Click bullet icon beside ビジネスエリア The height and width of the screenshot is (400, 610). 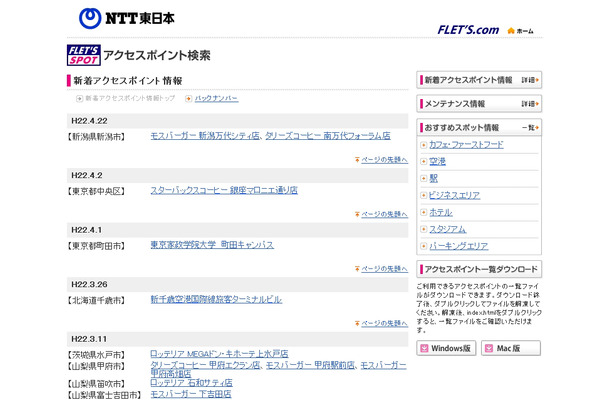coord(424,195)
